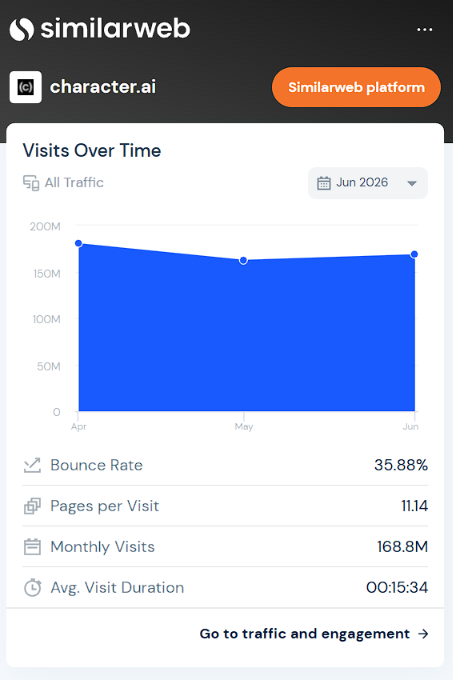Click the Visits Over Time heading
Screen dimensions: 453x680
[92, 150]
